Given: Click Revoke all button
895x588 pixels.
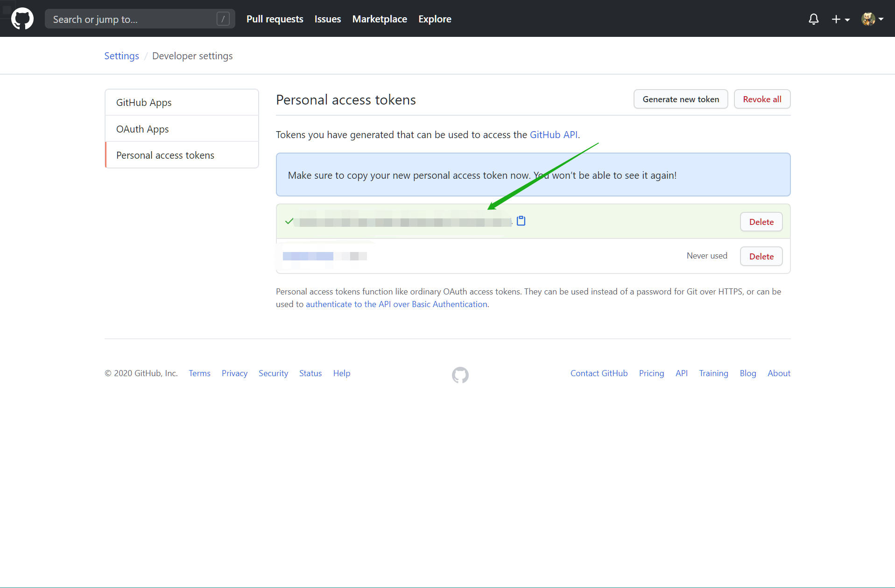Looking at the screenshot, I should click(762, 99).
